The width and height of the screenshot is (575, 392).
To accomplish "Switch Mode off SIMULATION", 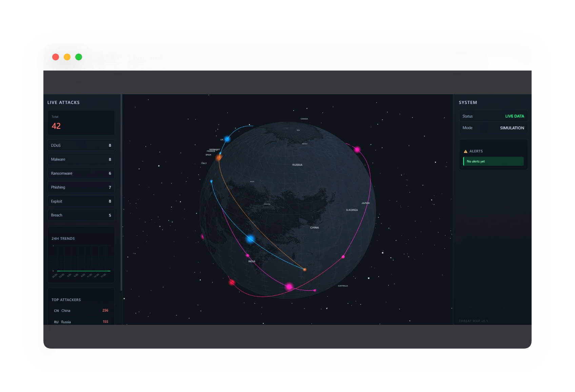I will point(512,128).
